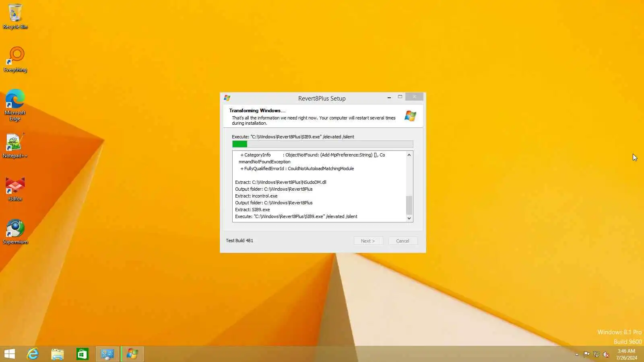The height and width of the screenshot is (362, 644).
Task: Select the Everything search shortcut icon
Action: pyautogui.click(x=15, y=59)
